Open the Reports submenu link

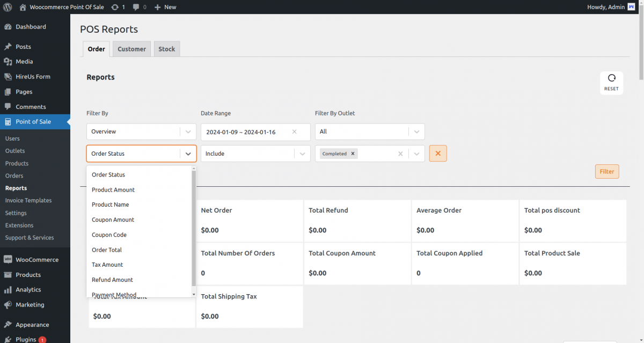point(16,188)
